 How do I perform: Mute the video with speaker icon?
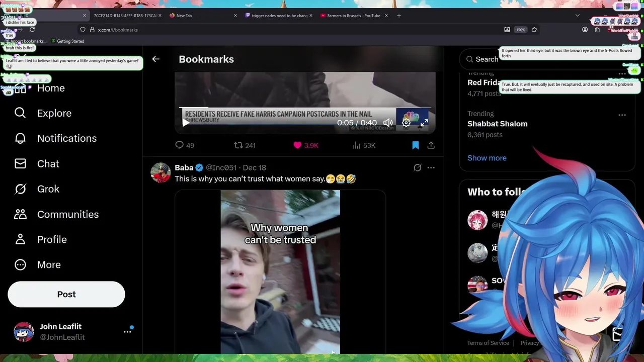click(x=388, y=123)
